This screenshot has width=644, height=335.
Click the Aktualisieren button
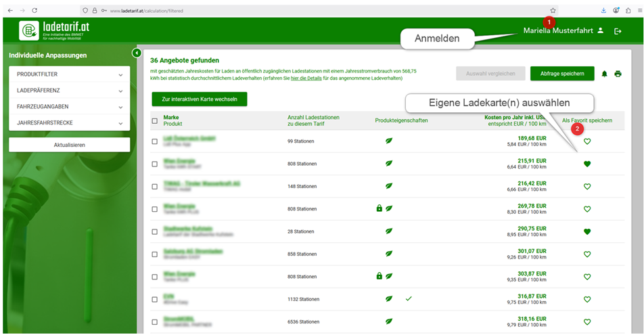pyautogui.click(x=69, y=145)
